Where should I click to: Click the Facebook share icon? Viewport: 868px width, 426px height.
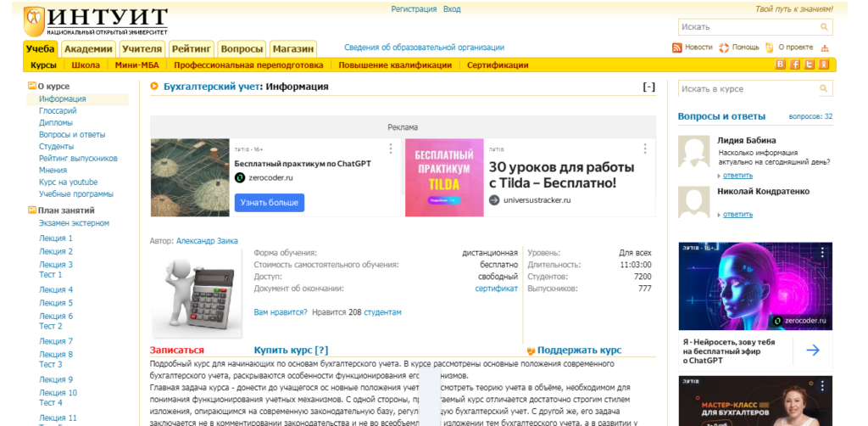(795, 64)
